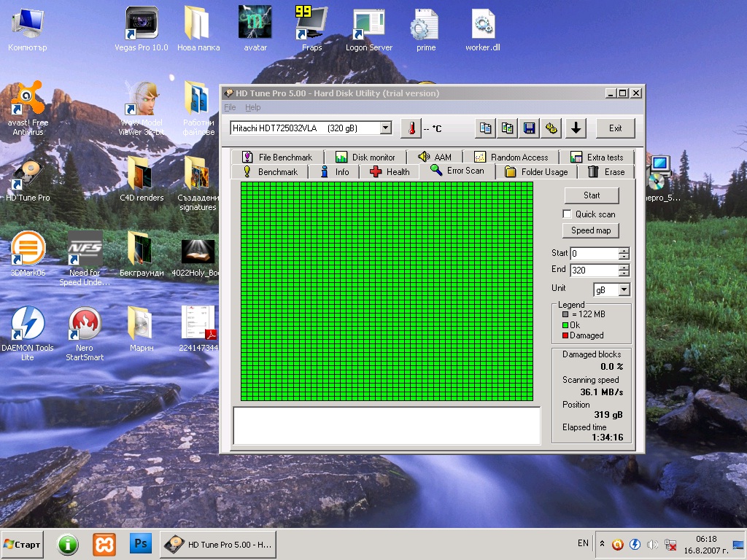
Task: Click the copy screenshot toolbar icon
Action: pos(508,128)
